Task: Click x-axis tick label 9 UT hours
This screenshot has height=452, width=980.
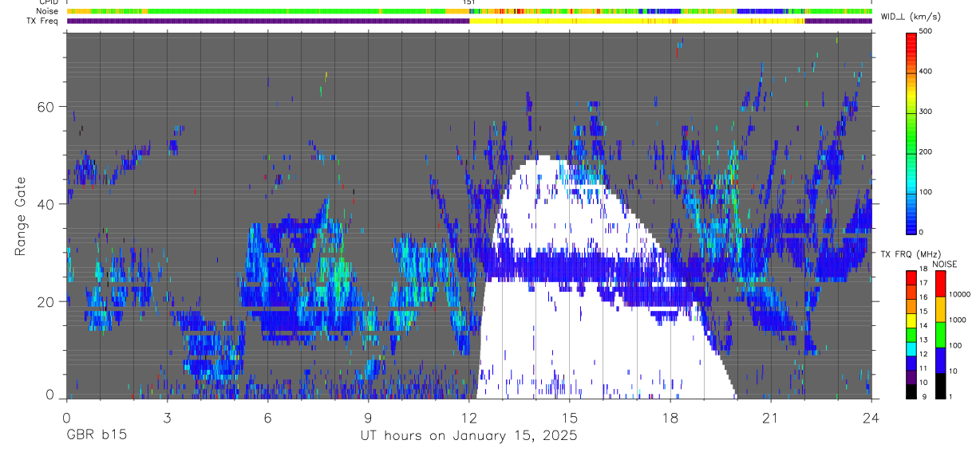Action: point(368,418)
